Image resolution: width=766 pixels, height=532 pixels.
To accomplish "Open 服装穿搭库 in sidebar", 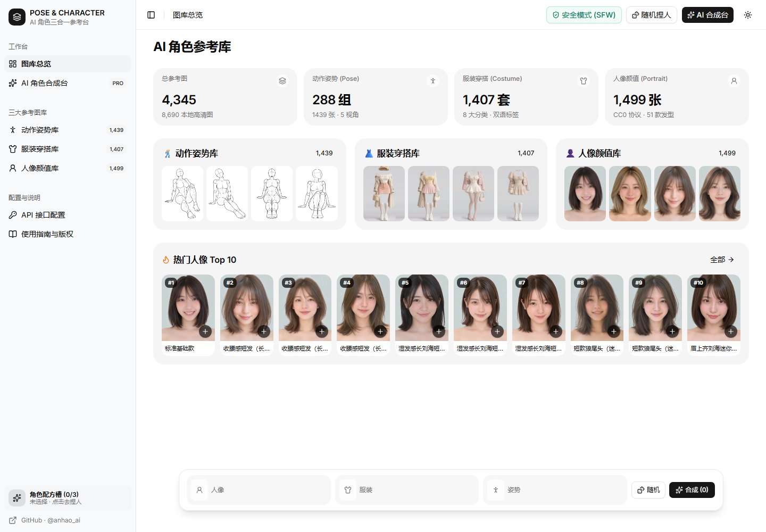I will [68, 149].
